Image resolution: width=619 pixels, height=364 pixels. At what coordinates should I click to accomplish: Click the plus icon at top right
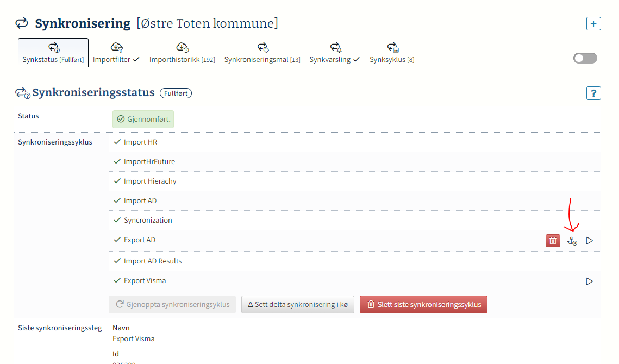(593, 24)
